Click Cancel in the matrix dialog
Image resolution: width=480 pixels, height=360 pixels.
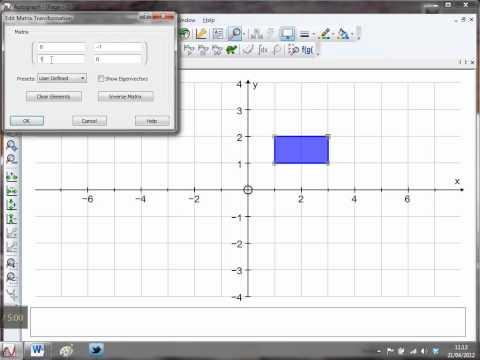pos(89,121)
